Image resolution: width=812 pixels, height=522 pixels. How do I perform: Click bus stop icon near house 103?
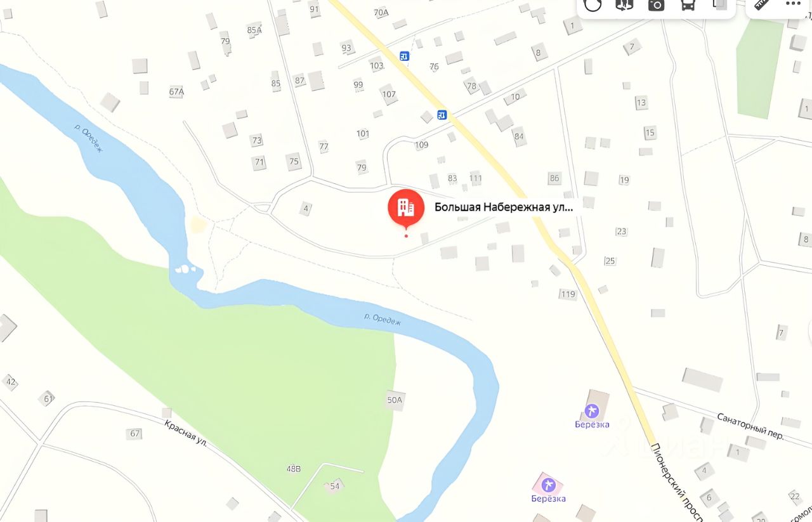click(405, 56)
